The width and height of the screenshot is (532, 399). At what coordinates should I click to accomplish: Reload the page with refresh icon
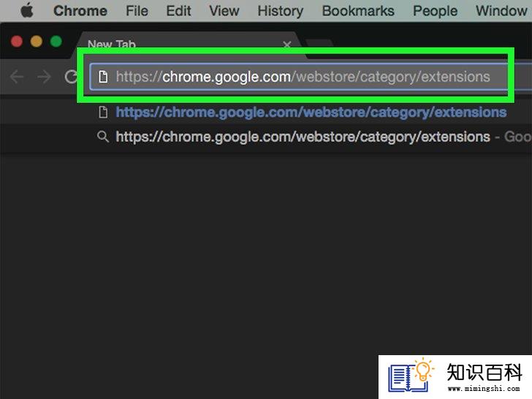click(x=71, y=77)
